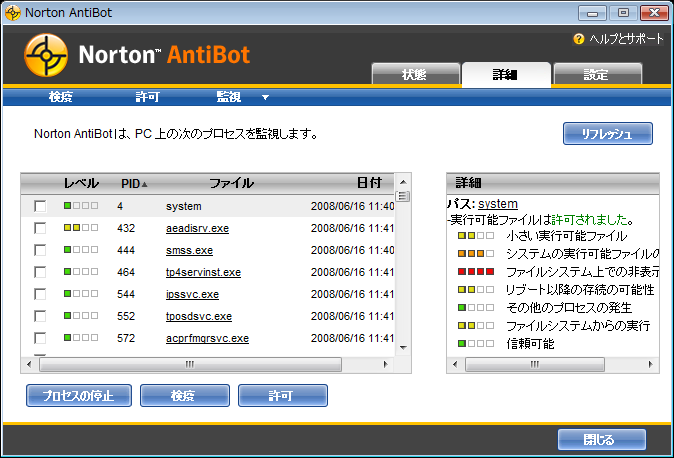Open the 許可 submenu item

(x=148, y=97)
